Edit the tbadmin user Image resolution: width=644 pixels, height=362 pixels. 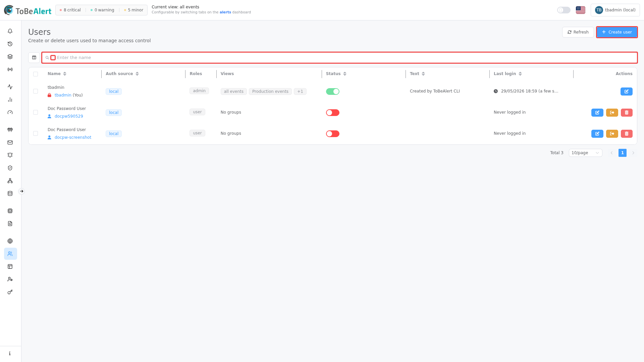(x=626, y=92)
